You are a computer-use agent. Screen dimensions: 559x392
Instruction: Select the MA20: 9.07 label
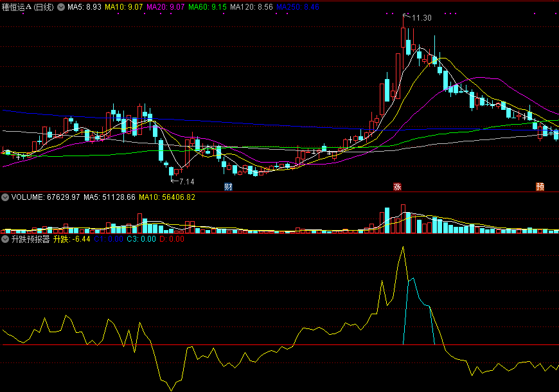coord(165,7)
